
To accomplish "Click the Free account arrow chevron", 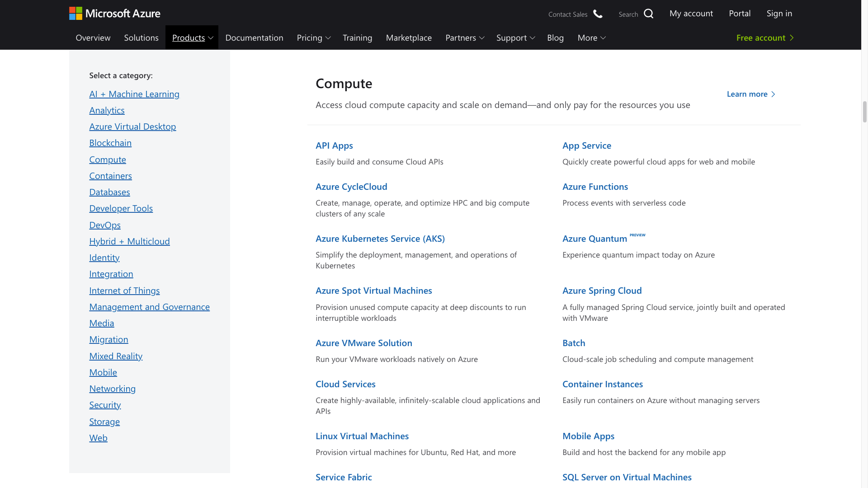I will click(x=792, y=38).
